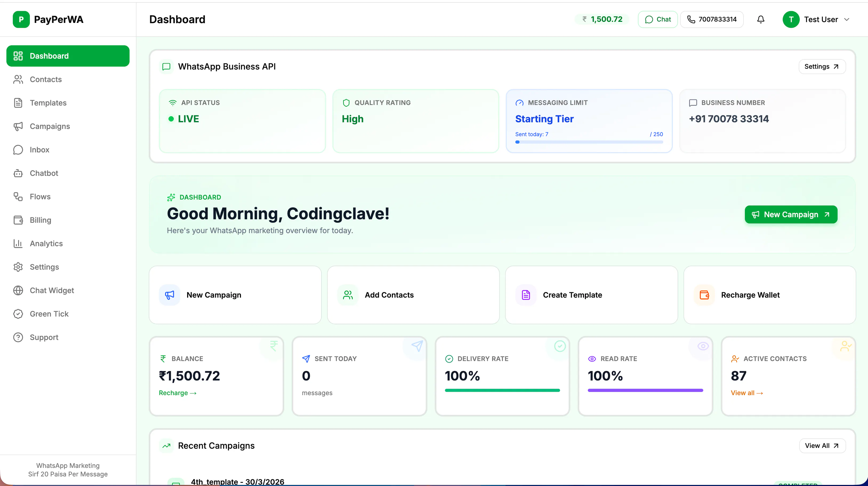Click the business number +91 70078 33314
This screenshot has height=486, width=868.
pyautogui.click(x=729, y=119)
